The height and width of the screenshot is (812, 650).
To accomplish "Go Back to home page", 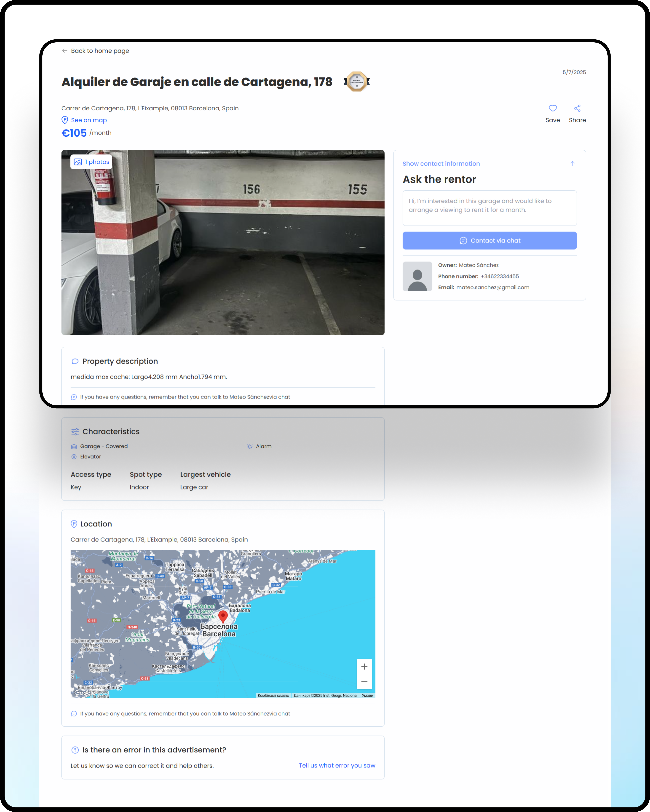I will [x=100, y=51].
